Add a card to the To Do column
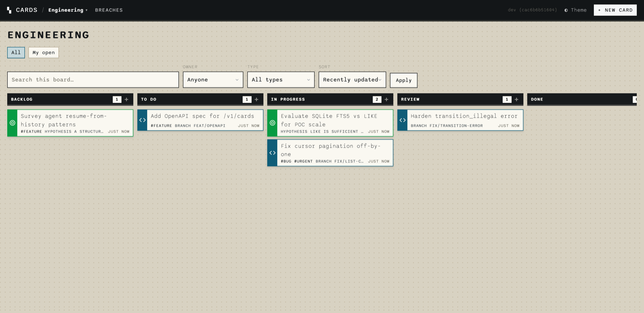Screen dimensions: 644x313 tap(257, 99)
